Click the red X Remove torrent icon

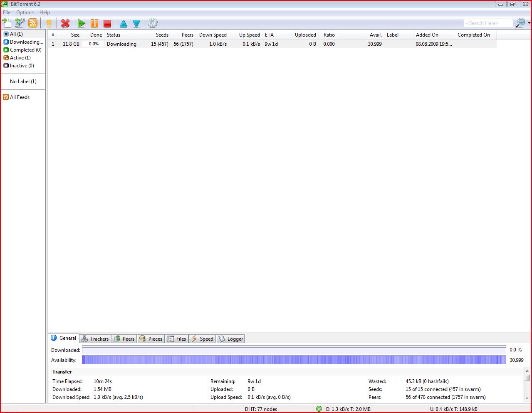click(65, 23)
